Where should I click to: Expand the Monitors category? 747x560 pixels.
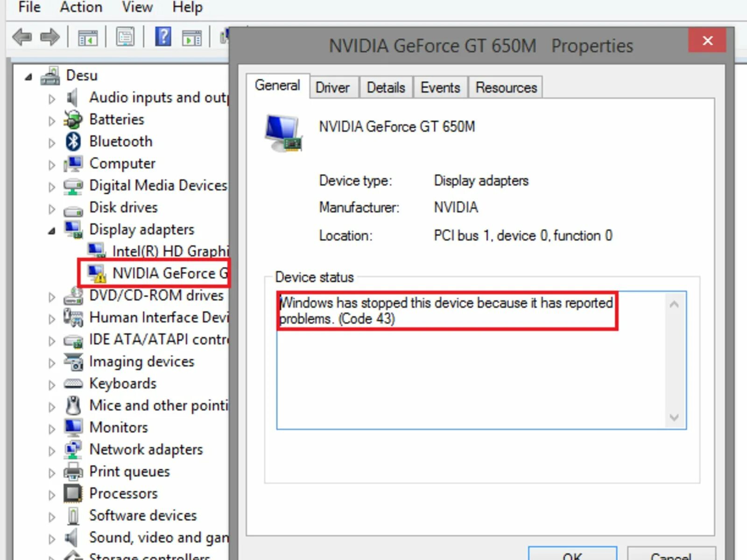(52, 428)
